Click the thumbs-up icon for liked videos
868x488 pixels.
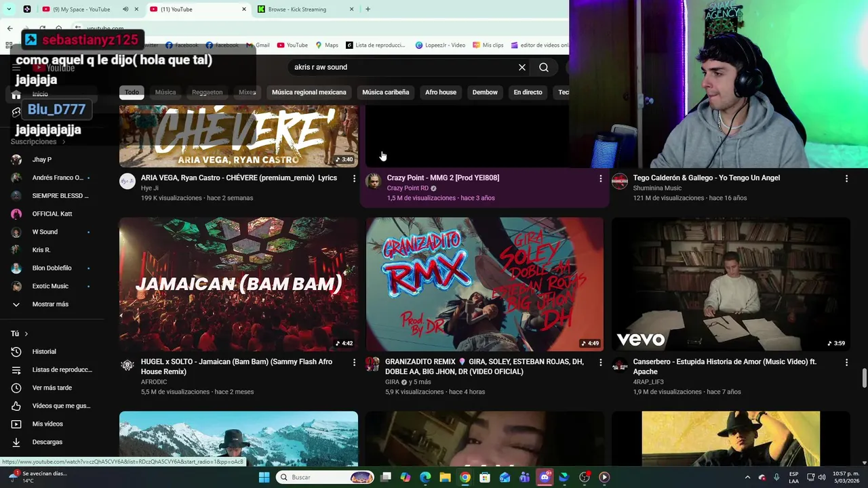point(16,406)
